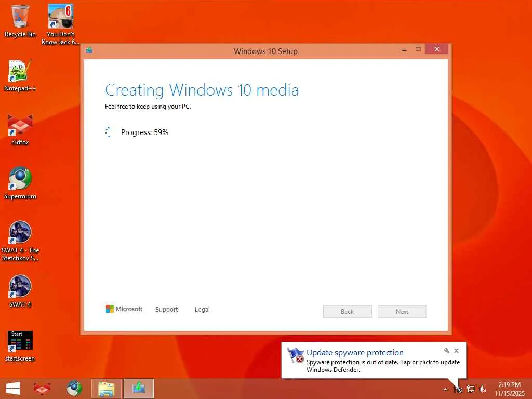Click the Windows Defender flag icon in notification
The width and height of the screenshot is (532, 399).
click(295, 355)
